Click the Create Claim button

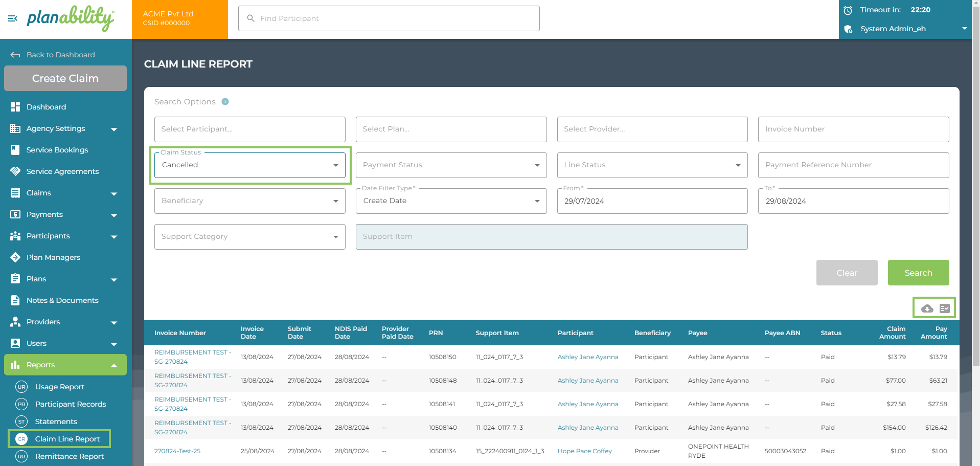click(x=65, y=78)
